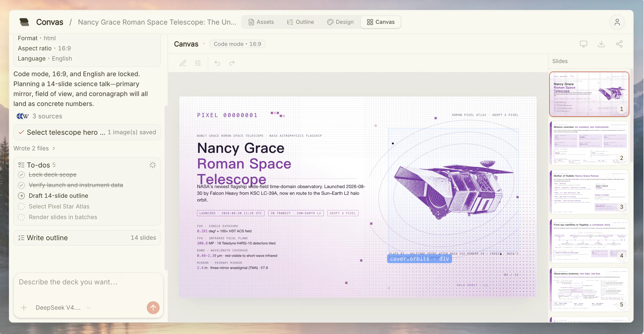Open the 3 sources link

pos(39,116)
